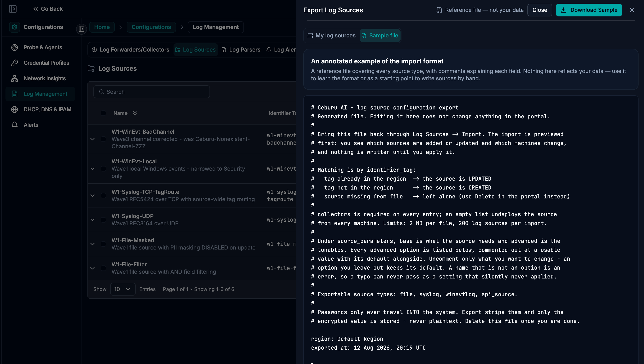Image resolution: width=644 pixels, height=364 pixels.
Task: Click the Name column sort icon
Action: tap(135, 113)
